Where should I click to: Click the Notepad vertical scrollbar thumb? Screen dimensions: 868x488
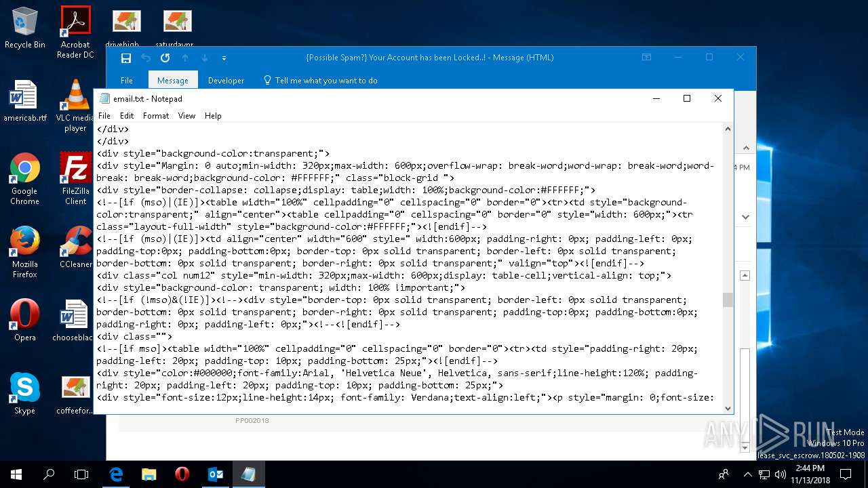click(728, 300)
